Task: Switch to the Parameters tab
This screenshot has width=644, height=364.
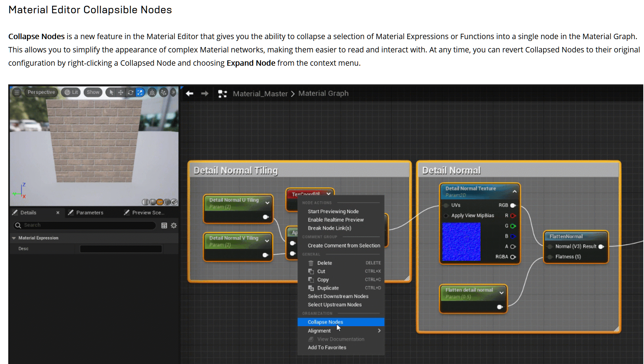Action: (89, 213)
